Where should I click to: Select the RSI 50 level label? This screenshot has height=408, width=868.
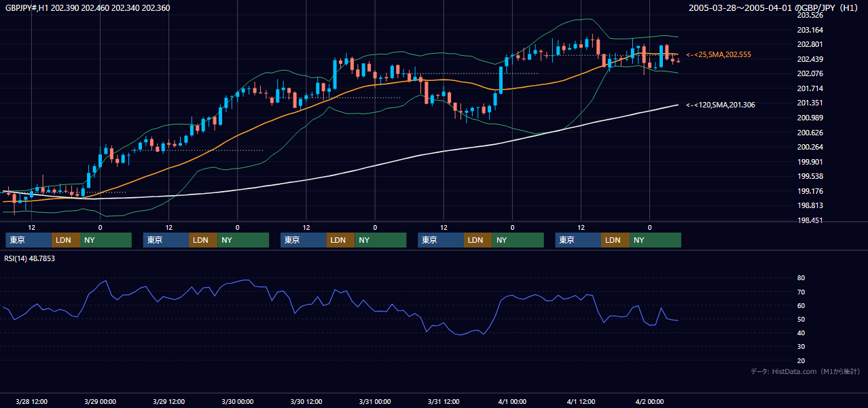click(x=801, y=319)
